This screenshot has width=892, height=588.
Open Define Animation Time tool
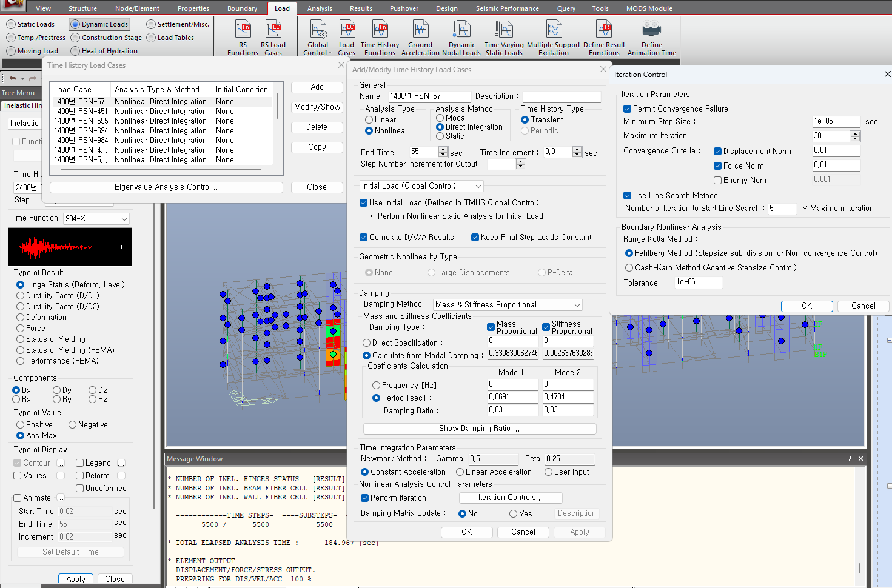click(651, 38)
